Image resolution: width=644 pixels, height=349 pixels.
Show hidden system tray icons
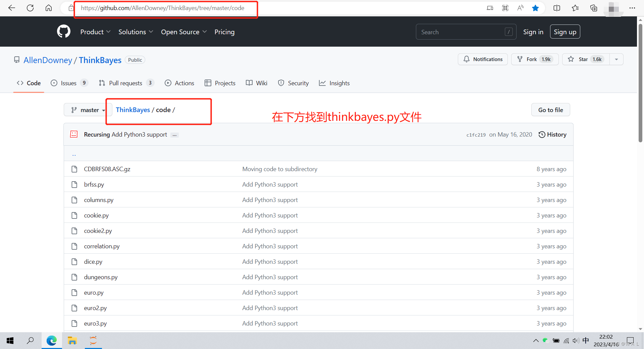[536, 341]
